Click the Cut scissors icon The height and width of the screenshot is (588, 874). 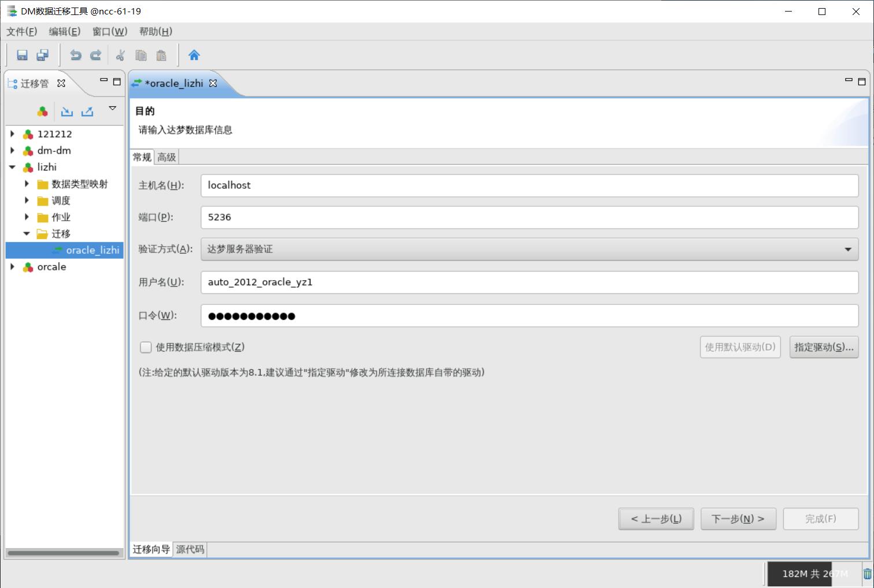120,55
